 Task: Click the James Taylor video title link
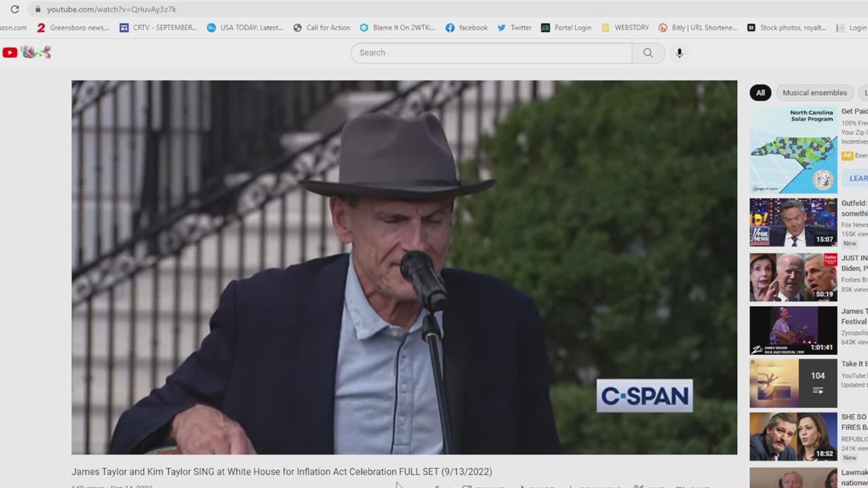282,471
